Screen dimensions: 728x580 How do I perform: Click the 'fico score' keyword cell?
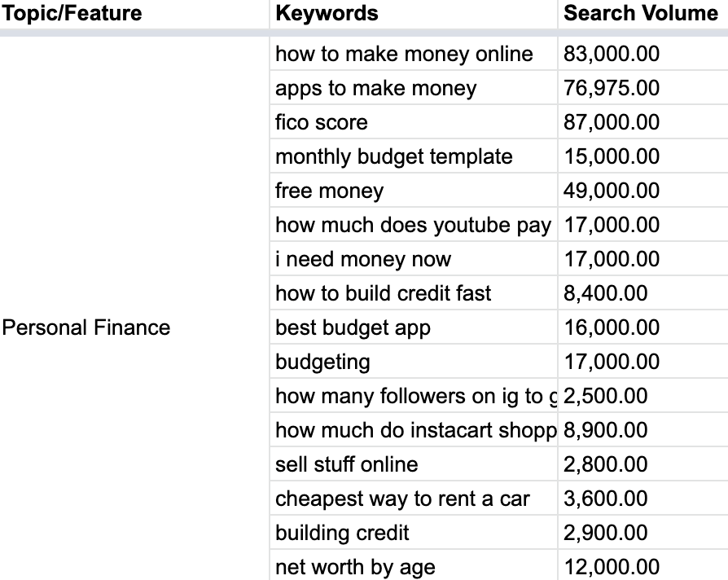coord(322,123)
